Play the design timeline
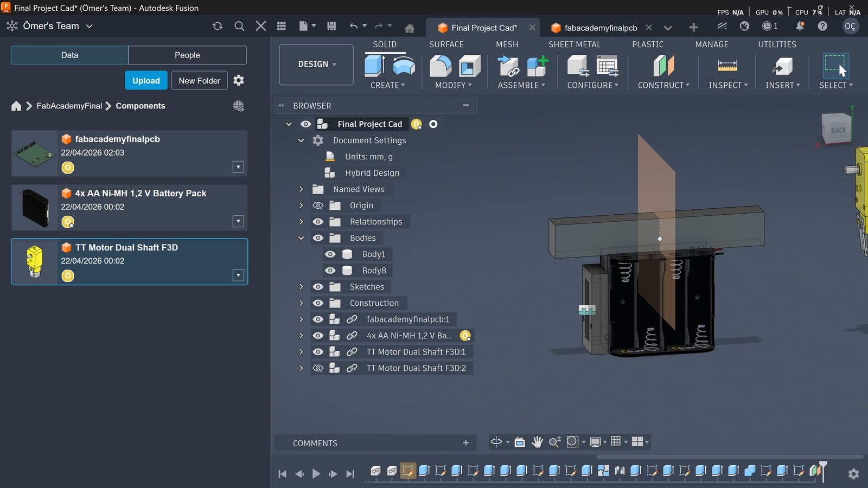Viewport: 868px width, 488px height. (316, 474)
